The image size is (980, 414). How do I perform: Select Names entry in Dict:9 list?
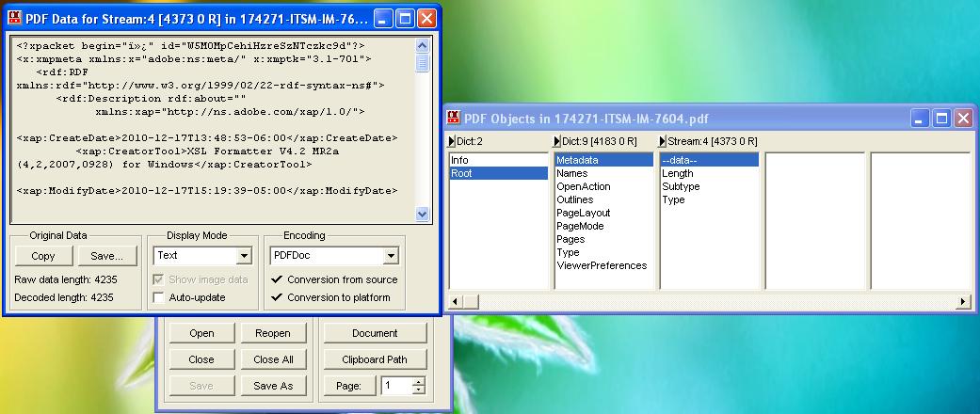tap(603, 173)
